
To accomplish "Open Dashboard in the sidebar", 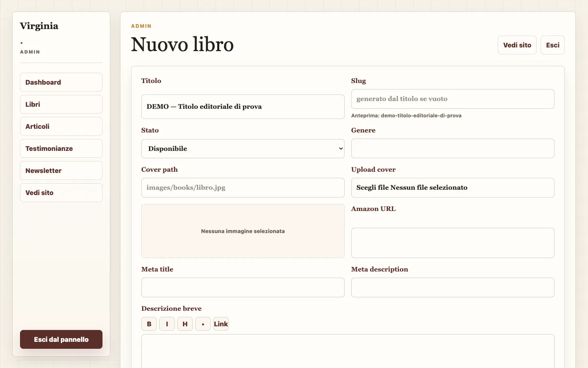I will (61, 82).
